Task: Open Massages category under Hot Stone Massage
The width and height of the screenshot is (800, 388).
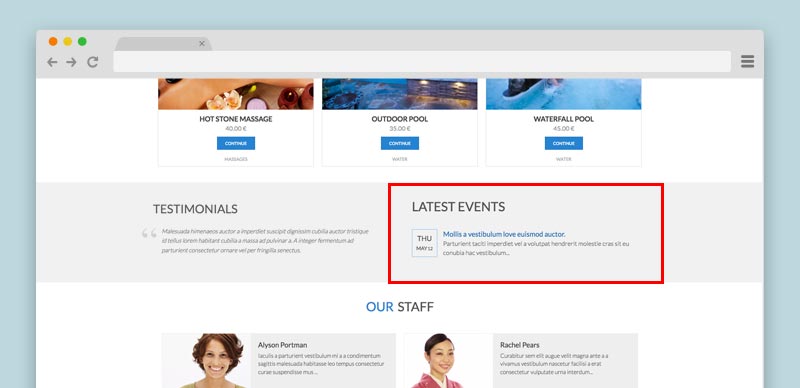Action: pos(236,159)
